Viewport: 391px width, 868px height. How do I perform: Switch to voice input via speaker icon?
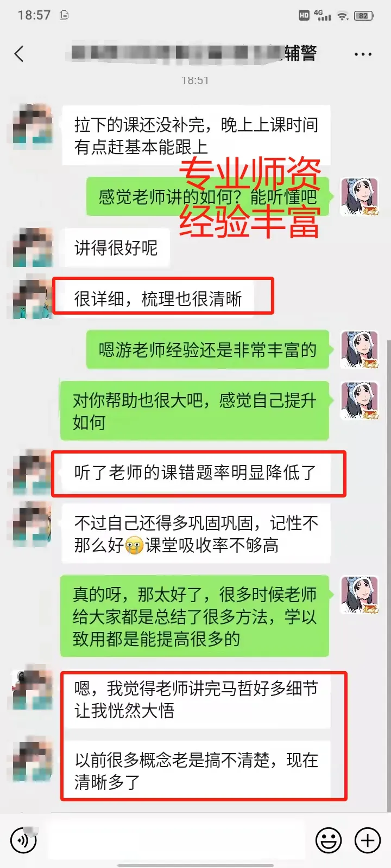click(x=24, y=841)
